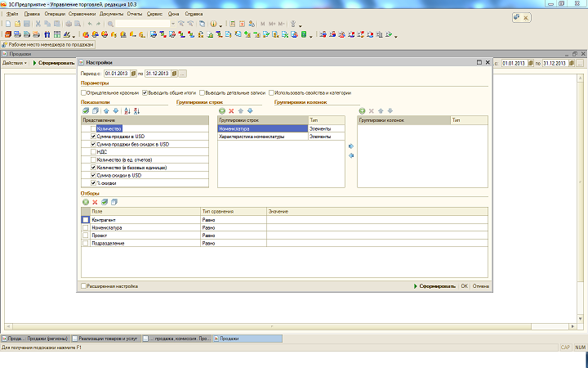Move selected indicator up with blue arrow
Screen dimensions: 588x368
pyautogui.click(x=105, y=110)
